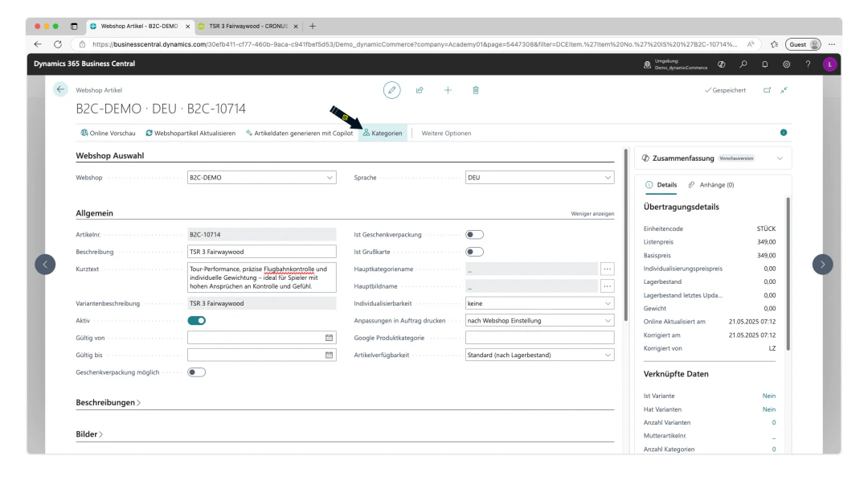868x489 pixels.
Task: Expand the Beschreibungen section
Action: pos(108,403)
